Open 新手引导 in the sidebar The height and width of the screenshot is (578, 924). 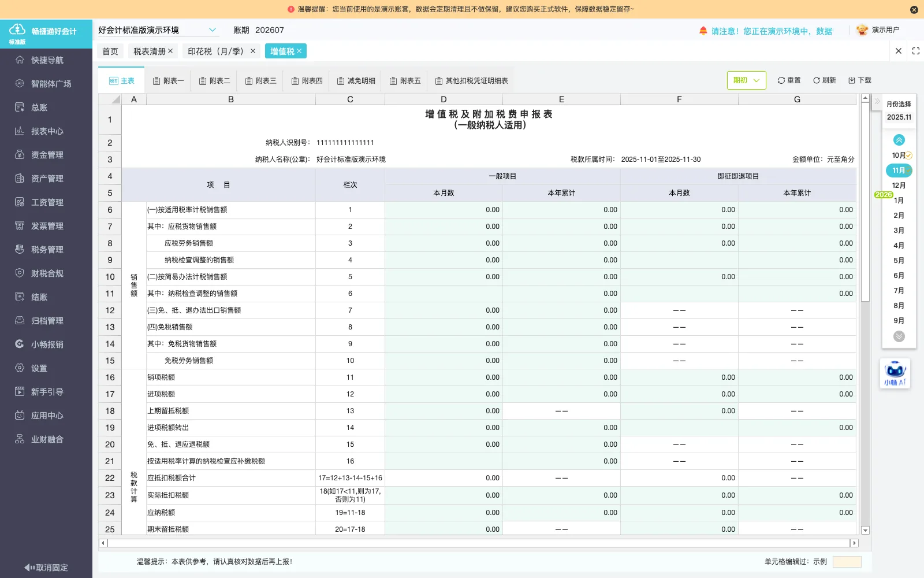[x=46, y=392]
